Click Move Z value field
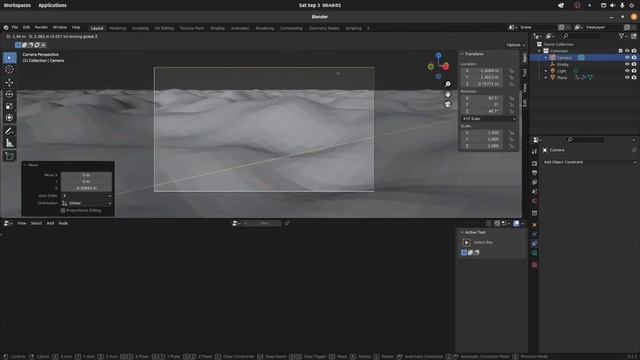The width and height of the screenshot is (640, 360). tap(86, 188)
